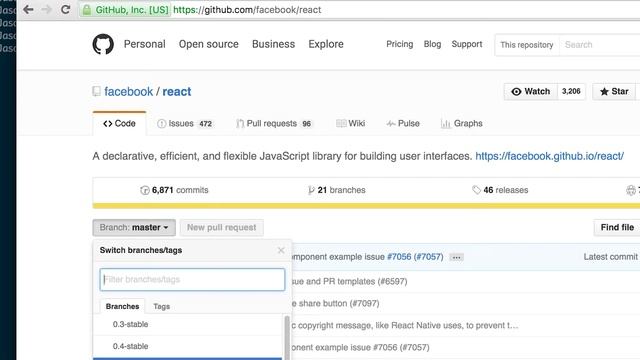640x360 pixels.
Task: Expand the commit message ellipsis button
Action: point(456,257)
